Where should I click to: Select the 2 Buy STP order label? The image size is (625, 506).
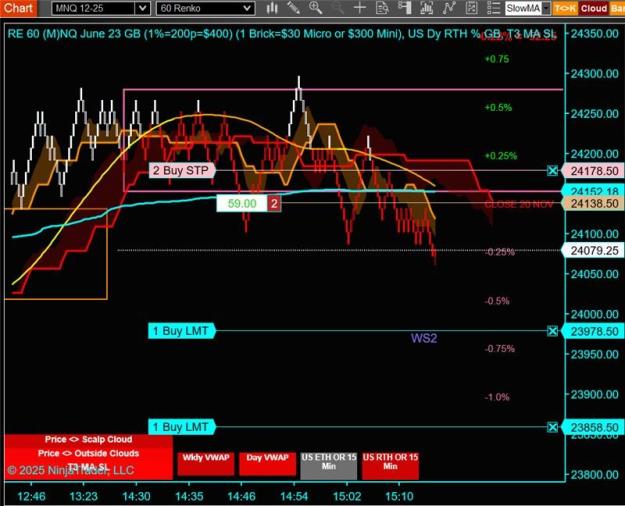[182, 171]
